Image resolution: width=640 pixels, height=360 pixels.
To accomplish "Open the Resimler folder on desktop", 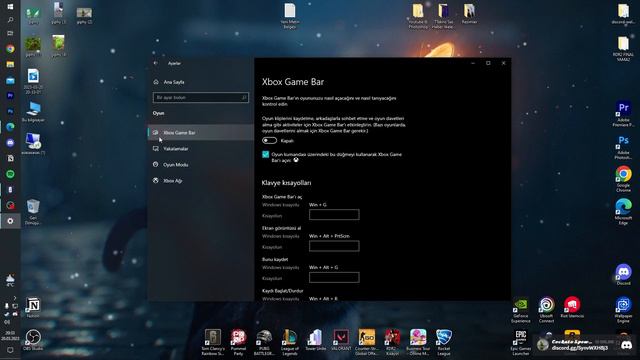I will [469, 13].
